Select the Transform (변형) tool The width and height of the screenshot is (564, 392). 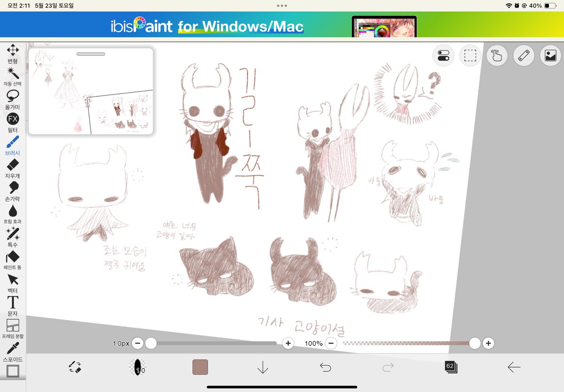click(13, 54)
